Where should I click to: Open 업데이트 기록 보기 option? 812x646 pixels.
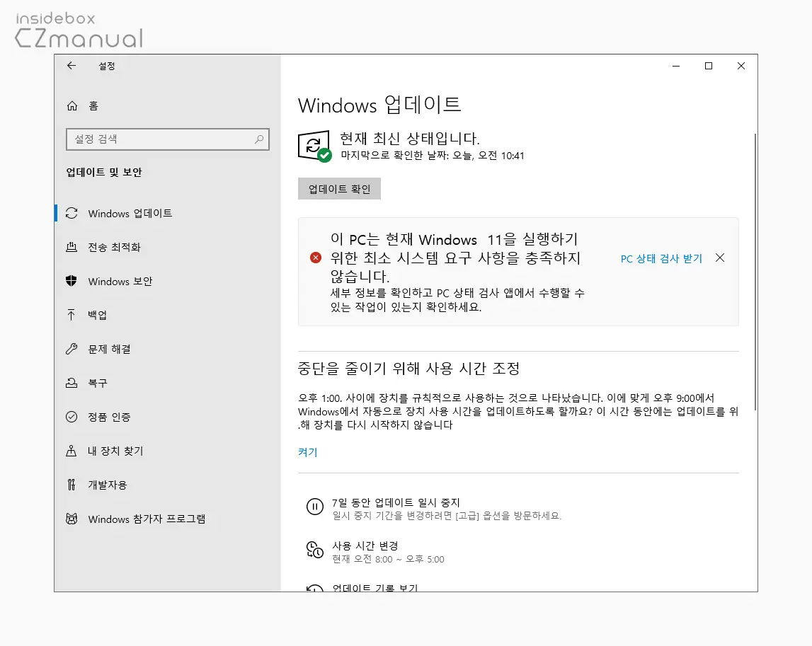click(362, 588)
